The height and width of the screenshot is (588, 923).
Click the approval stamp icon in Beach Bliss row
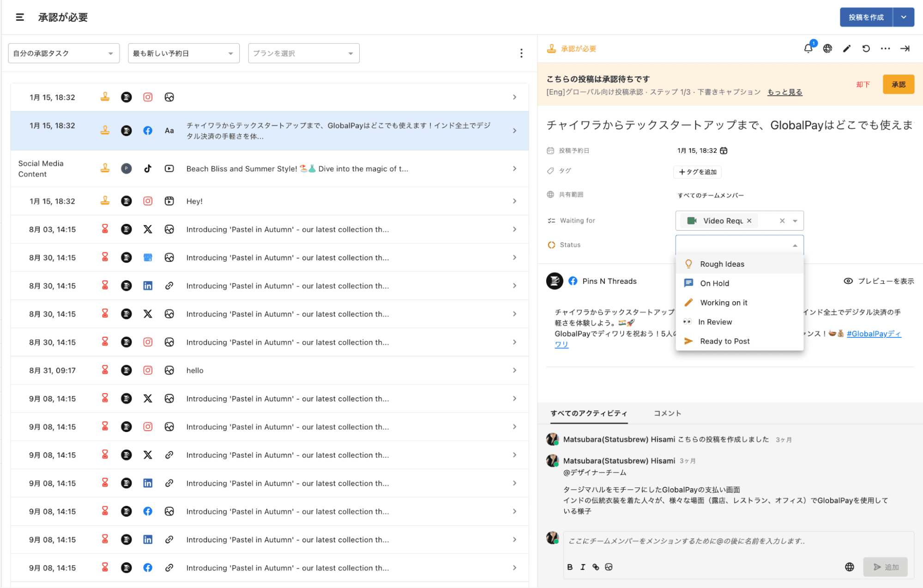click(105, 168)
